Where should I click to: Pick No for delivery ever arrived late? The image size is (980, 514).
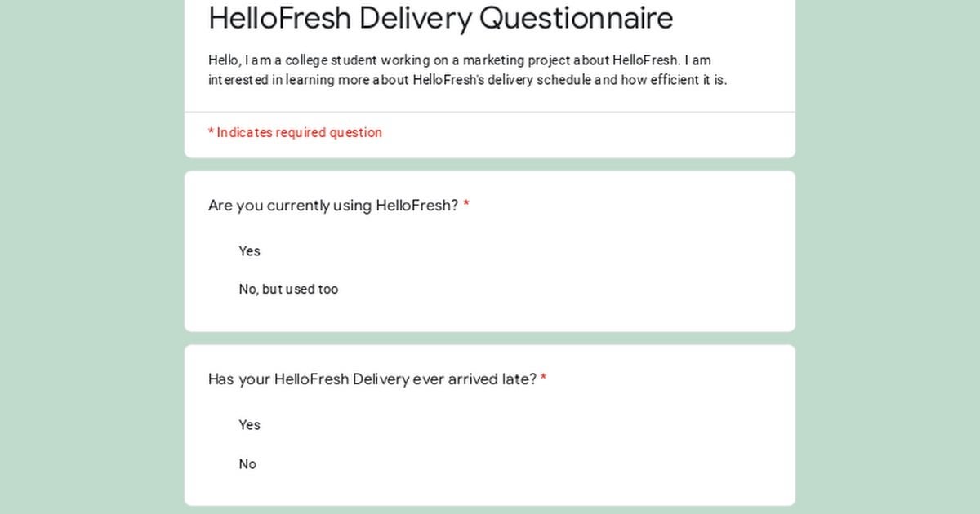tap(247, 464)
